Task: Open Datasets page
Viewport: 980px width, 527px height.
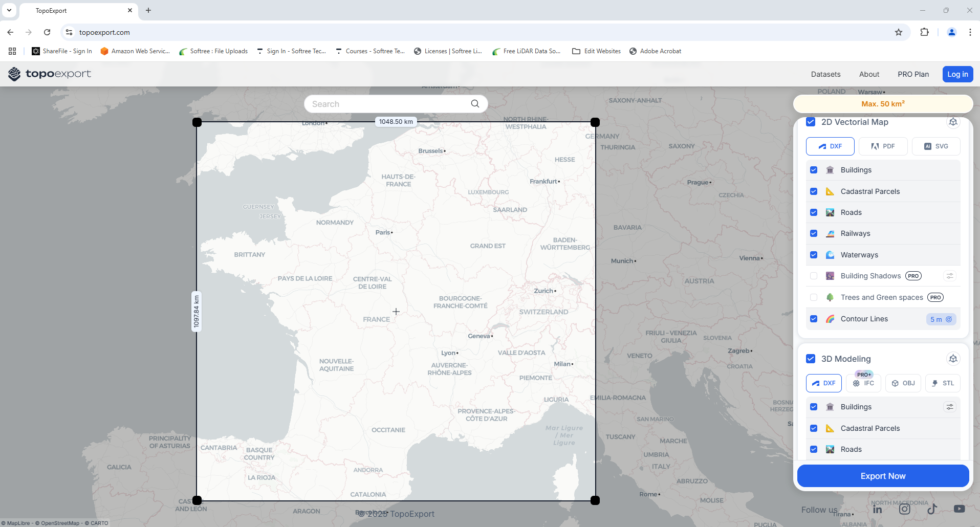Action: tap(825, 74)
